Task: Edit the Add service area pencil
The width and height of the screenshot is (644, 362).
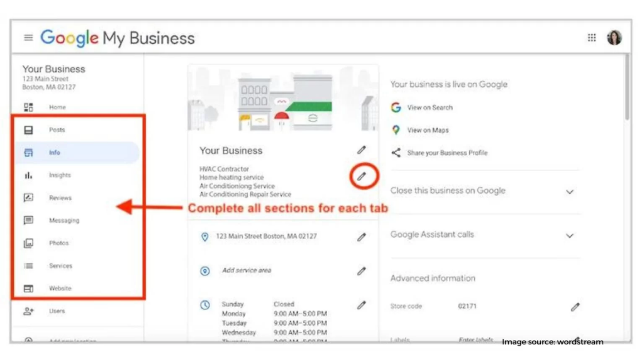Action: [361, 271]
